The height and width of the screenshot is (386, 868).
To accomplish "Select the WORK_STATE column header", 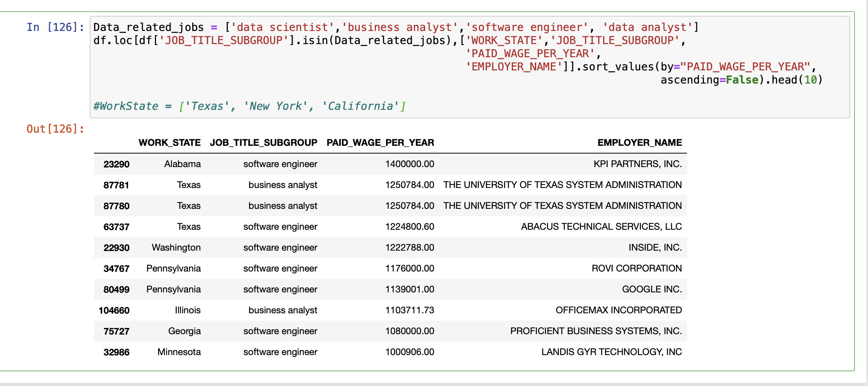I will coord(169,142).
